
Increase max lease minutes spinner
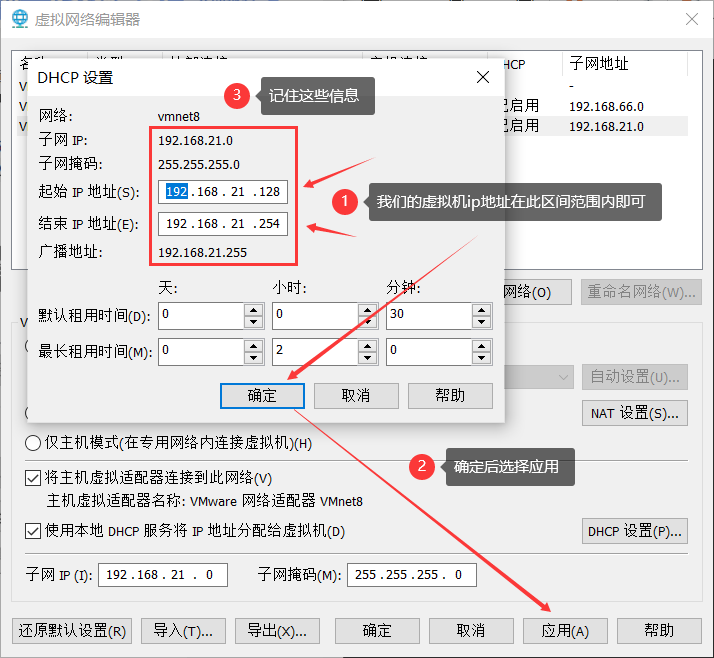[x=481, y=346]
